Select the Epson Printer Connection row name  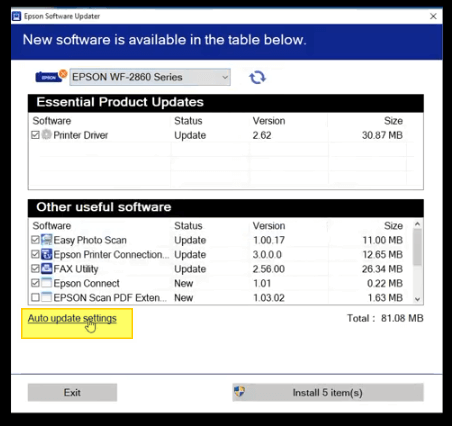coord(111,254)
